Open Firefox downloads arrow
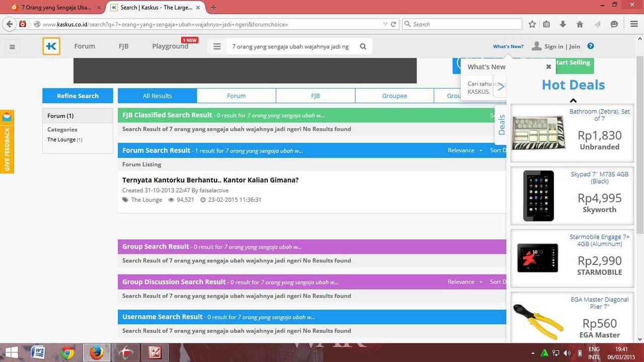644x362 pixels. click(563, 24)
